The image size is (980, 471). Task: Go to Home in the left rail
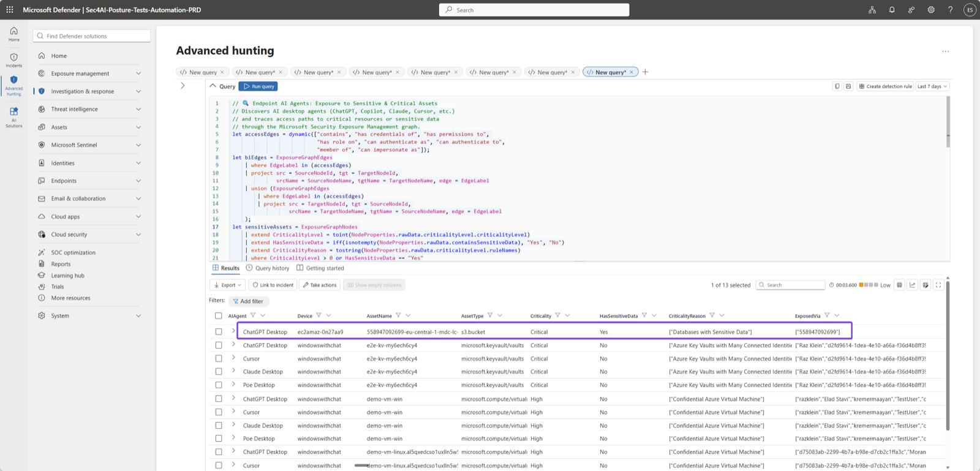(x=13, y=34)
